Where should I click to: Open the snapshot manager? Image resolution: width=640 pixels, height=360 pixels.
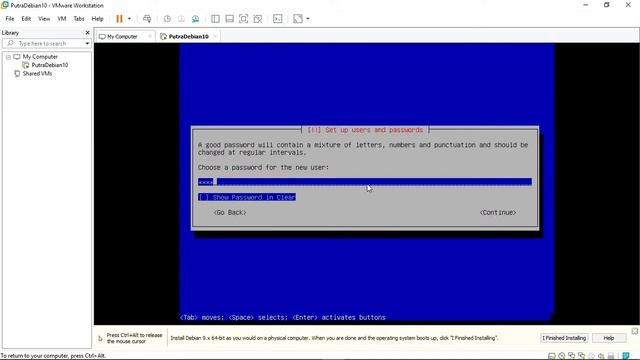point(196,19)
